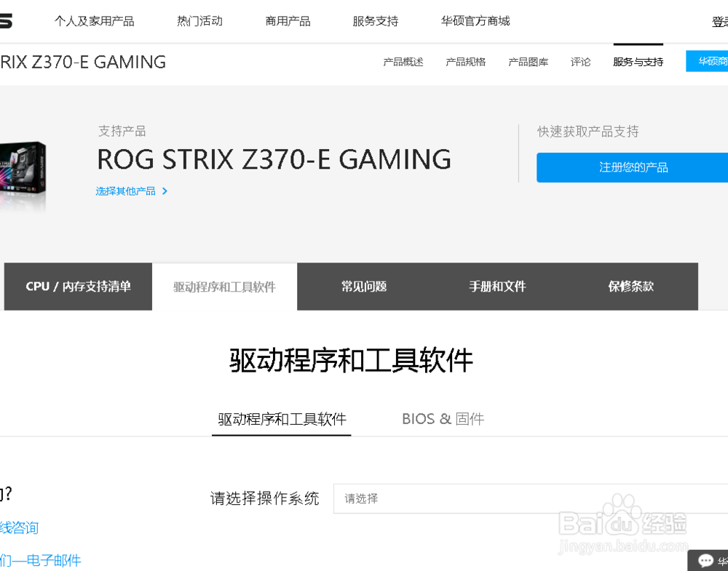Image resolution: width=728 pixels, height=571 pixels.
Task: Open the 热门活动 menu
Action: click(199, 21)
